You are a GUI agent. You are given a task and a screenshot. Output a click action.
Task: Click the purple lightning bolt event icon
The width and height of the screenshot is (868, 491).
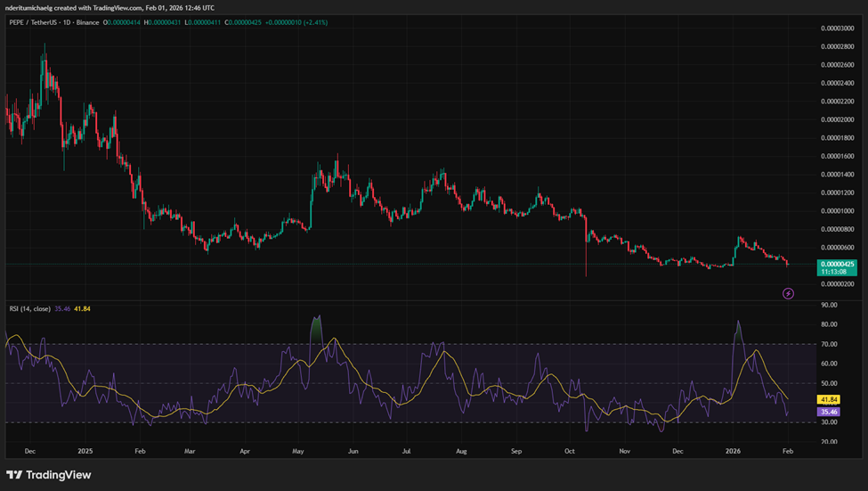tap(787, 293)
